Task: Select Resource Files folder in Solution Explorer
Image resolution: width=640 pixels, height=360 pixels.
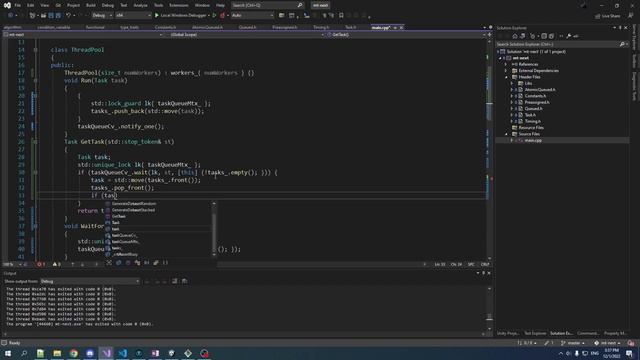Action: pos(531,128)
